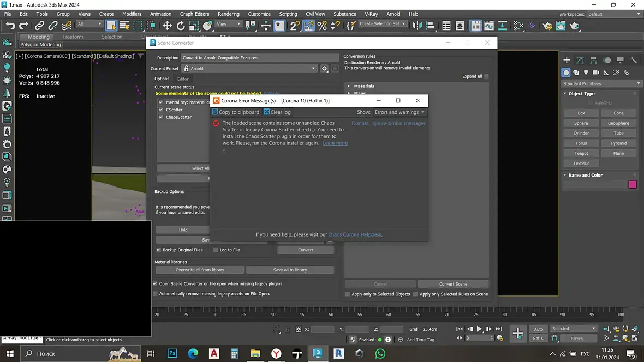Open Microsoft Edge from the taskbar
The height and width of the screenshot is (362, 644).
[x=193, y=353]
